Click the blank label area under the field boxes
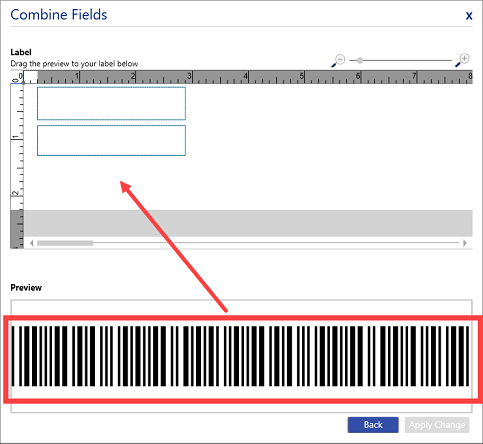This screenshot has width=483, height=444. [x=248, y=183]
